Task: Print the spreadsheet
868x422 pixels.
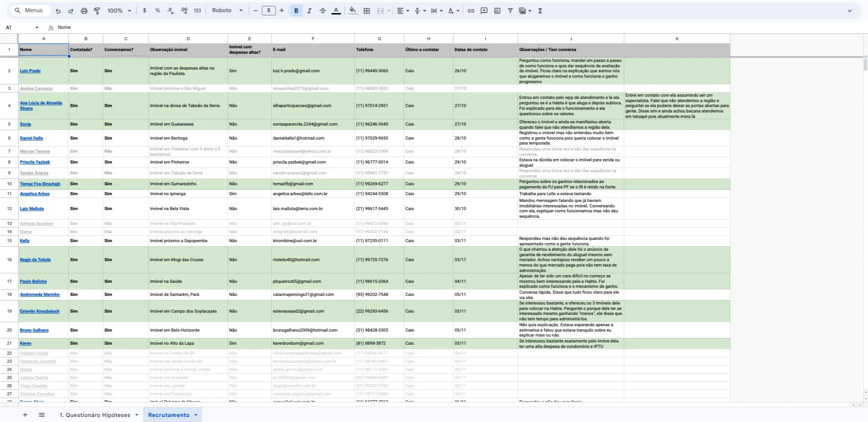Action: [x=84, y=11]
